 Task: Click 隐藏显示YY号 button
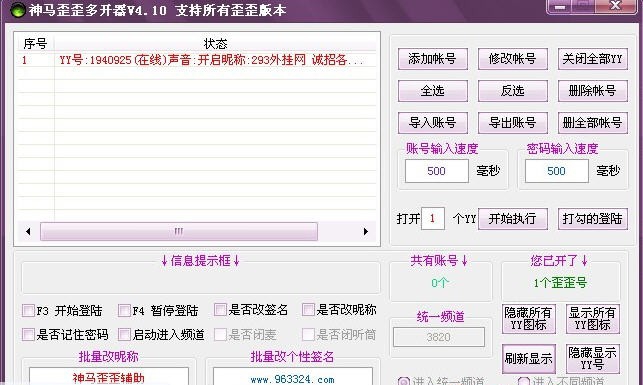tap(593, 359)
